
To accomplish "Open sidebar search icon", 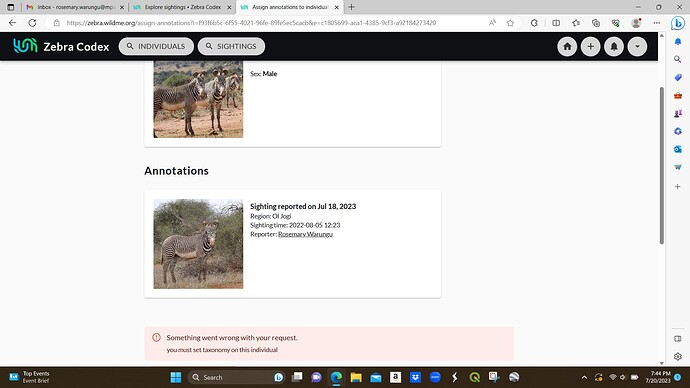I will tap(678, 59).
